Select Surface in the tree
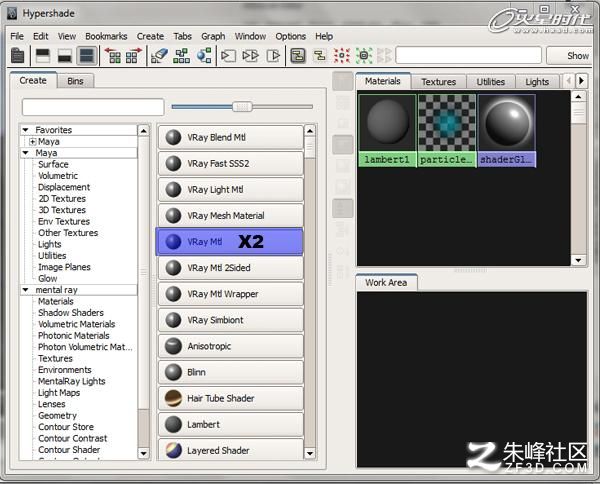 point(53,165)
